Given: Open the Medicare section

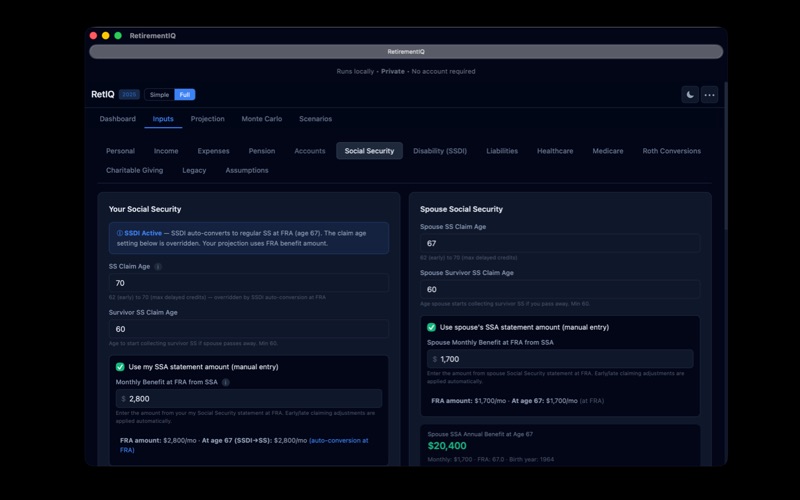Looking at the screenshot, I should [x=608, y=151].
